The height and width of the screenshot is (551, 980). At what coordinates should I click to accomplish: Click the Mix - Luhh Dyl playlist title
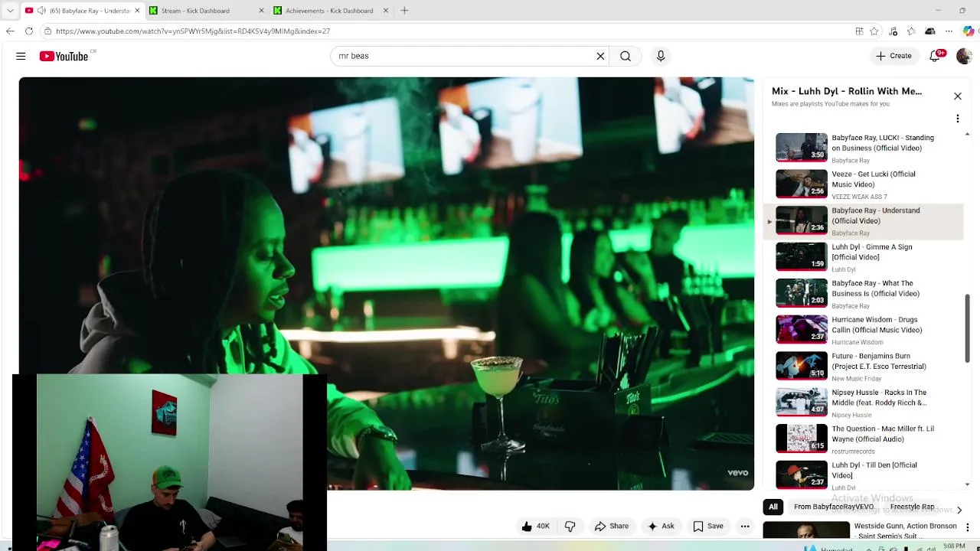coord(847,91)
